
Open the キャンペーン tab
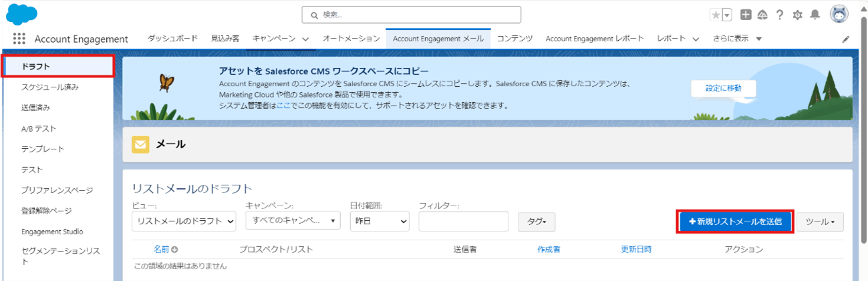tap(274, 39)
